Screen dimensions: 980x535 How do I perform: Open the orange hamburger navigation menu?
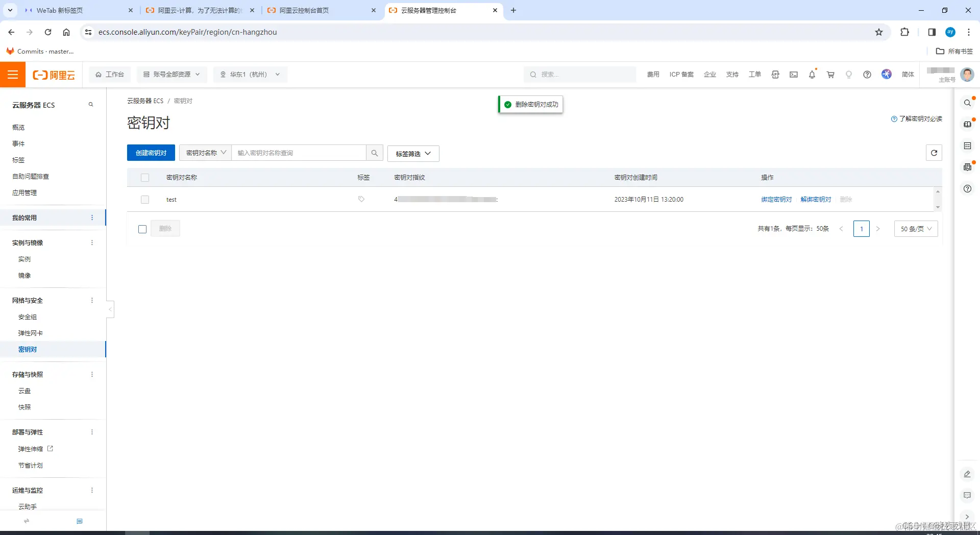(13, 75)
